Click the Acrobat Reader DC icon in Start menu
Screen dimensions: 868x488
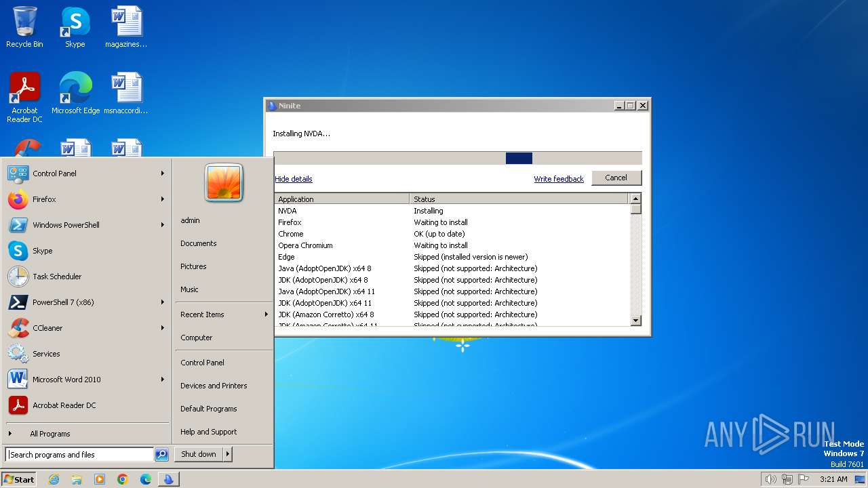tap(18, 405)
